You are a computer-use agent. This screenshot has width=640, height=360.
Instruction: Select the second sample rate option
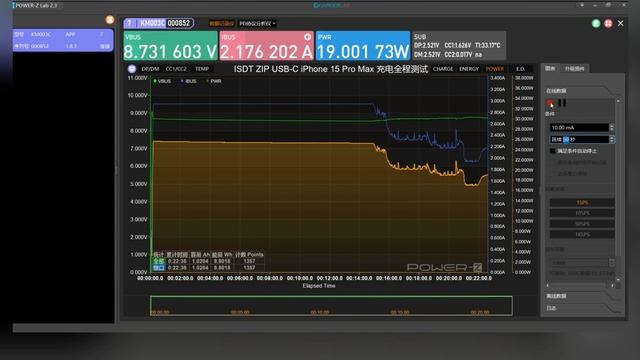[x=582, y=213]
